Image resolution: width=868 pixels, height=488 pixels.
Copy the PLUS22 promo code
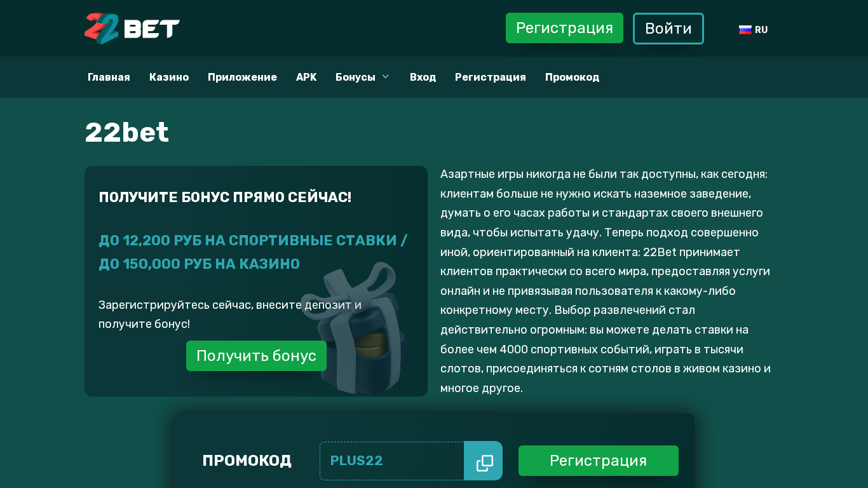[484, 461]
